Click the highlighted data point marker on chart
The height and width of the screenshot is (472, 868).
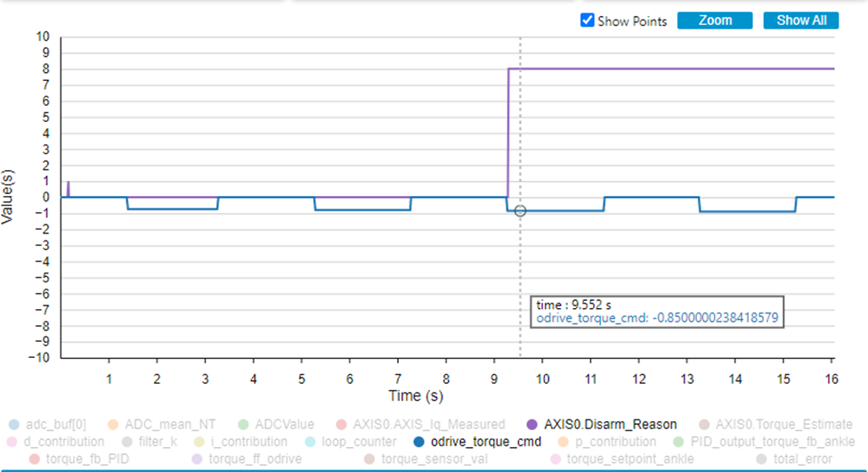point(520,211)
